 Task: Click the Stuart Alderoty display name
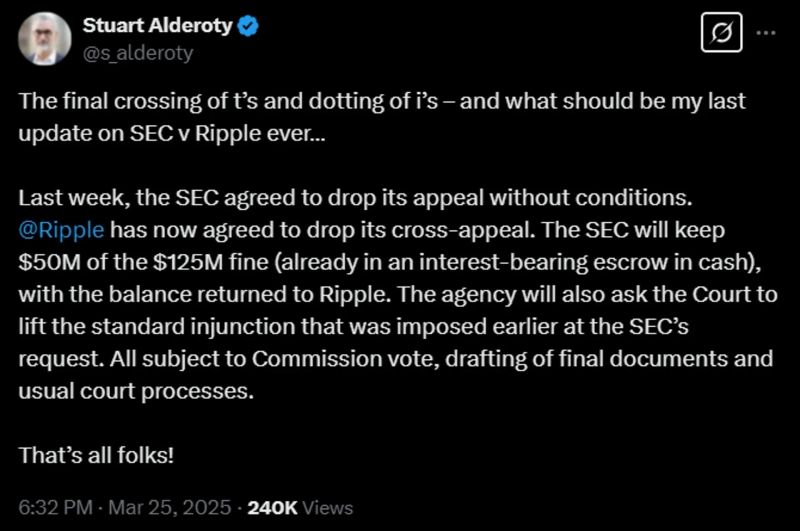tap(158, 26)
